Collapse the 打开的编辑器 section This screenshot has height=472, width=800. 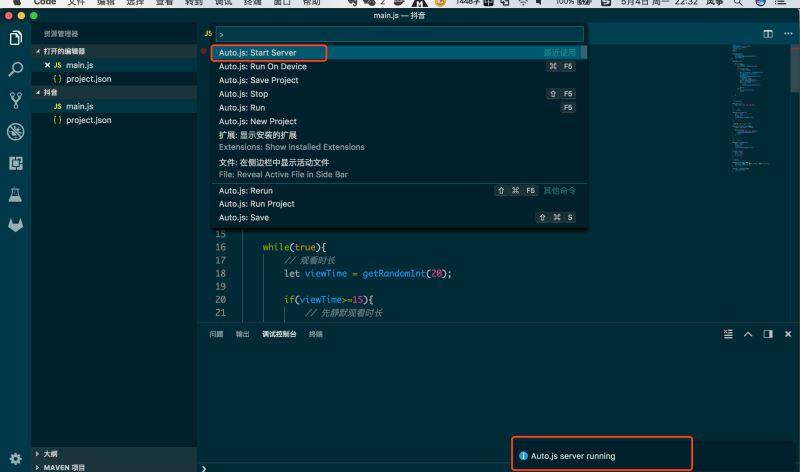(62, 51)
